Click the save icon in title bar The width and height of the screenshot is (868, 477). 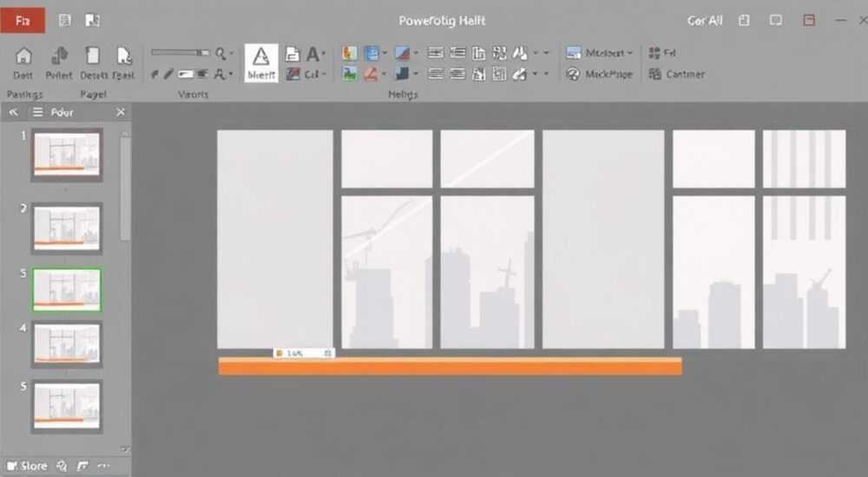pyautogui.click(x=65, y=21)
